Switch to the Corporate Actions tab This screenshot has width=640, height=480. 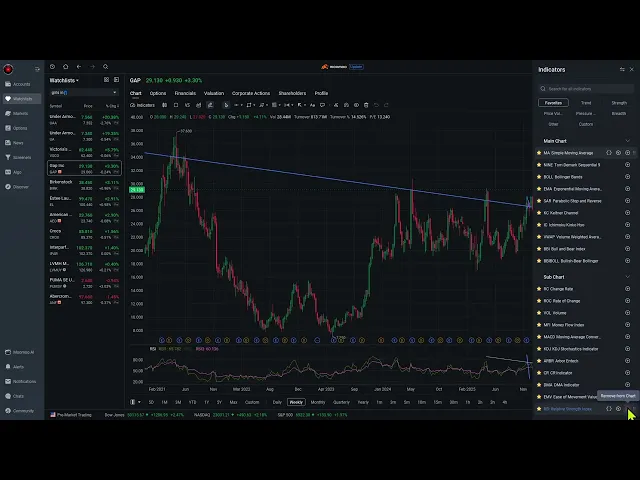point(251,93)
